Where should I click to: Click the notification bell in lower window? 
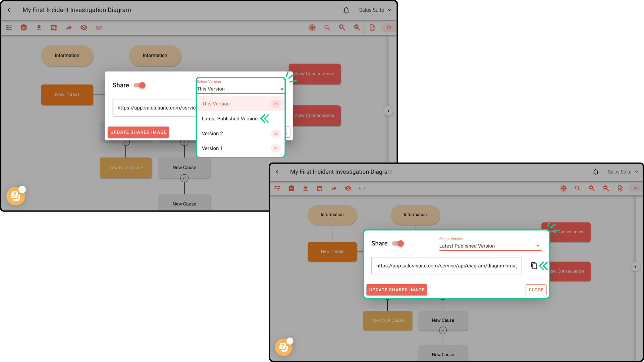596,172
